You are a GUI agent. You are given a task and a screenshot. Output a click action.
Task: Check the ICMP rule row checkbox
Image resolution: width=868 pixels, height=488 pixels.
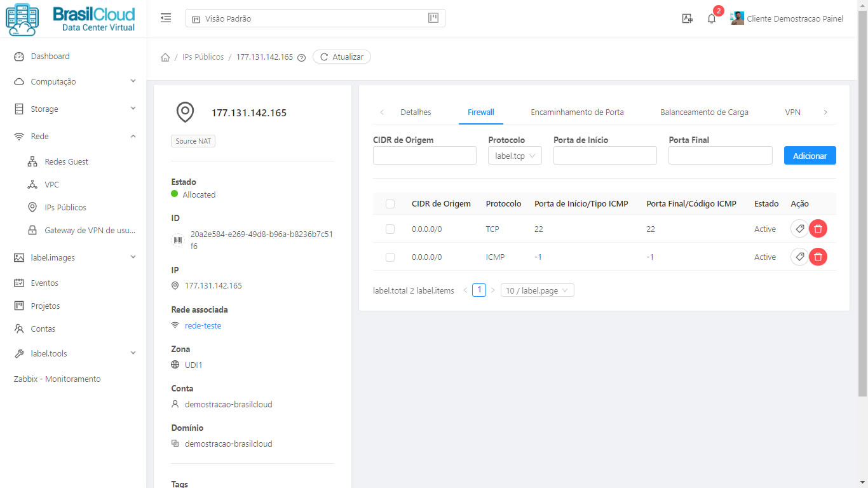coord(390,257)
